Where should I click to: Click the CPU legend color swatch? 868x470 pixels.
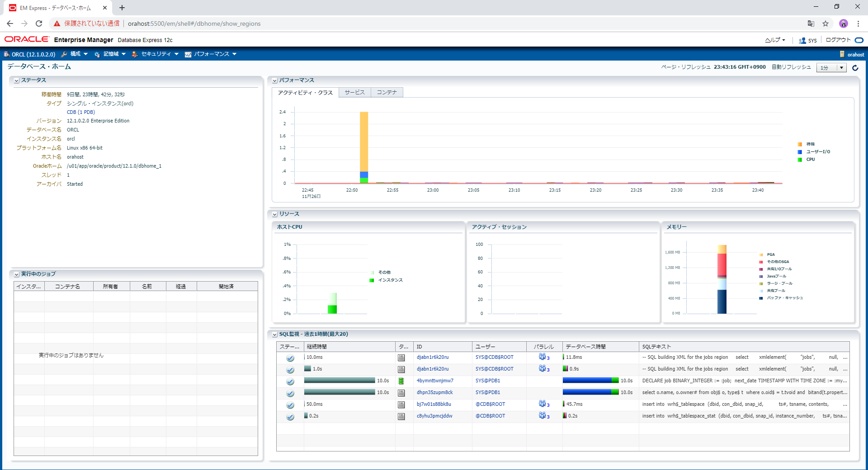click(800, 160)
